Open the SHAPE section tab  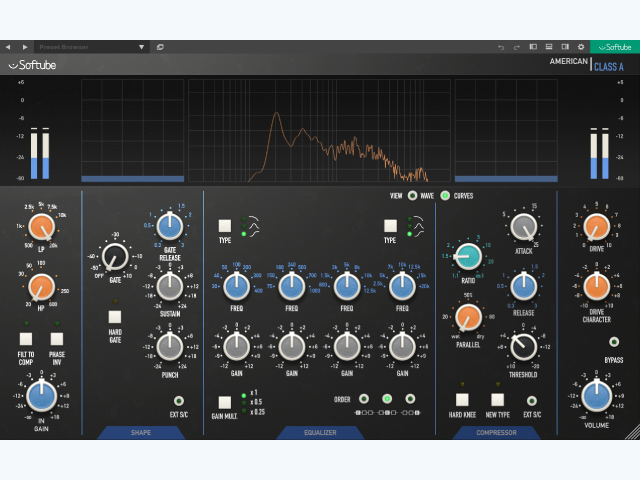point(141,433)
